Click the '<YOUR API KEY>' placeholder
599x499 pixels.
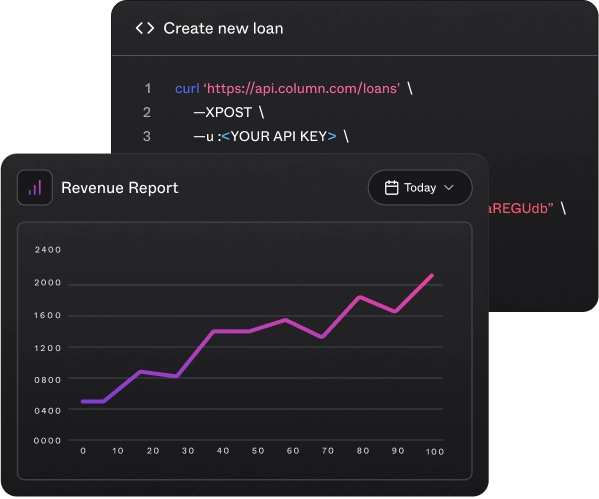279,136
